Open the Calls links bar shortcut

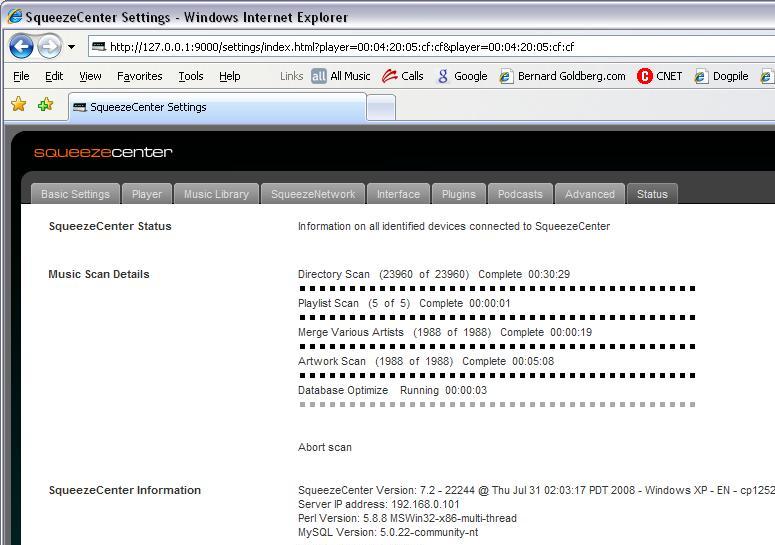click(403, 76)
